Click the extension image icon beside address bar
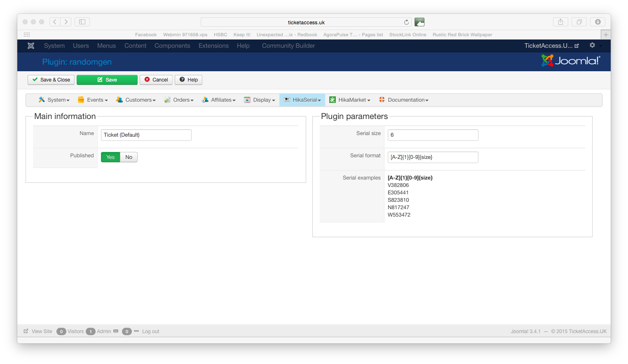 [x=419, y=22]
